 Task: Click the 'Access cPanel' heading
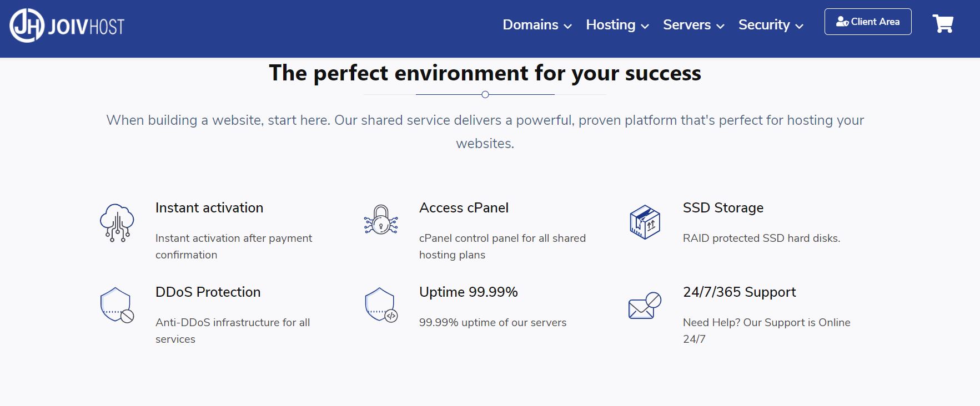point(464,208)
